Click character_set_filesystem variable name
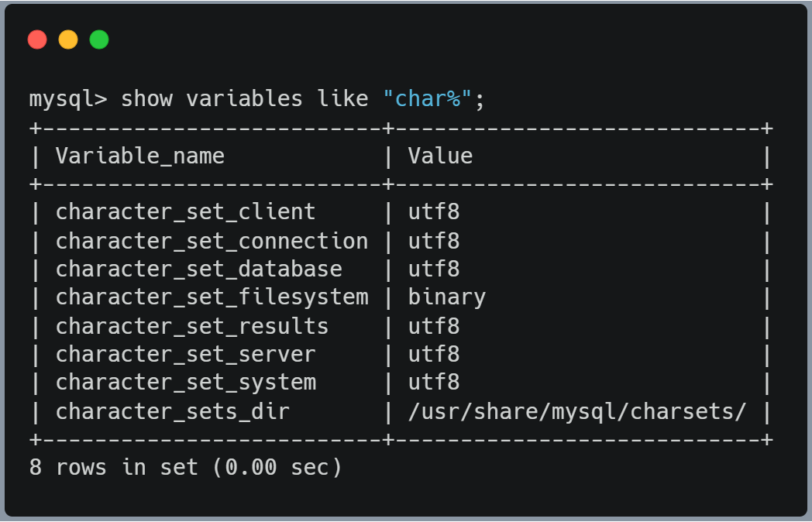This screenshot has width=812, height=522. coord(212,297)
